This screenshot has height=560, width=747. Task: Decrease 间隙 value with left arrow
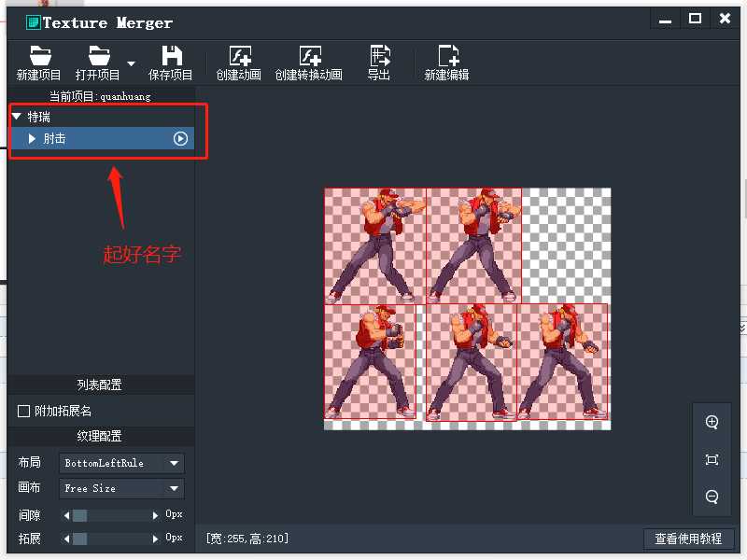(66, 515)
